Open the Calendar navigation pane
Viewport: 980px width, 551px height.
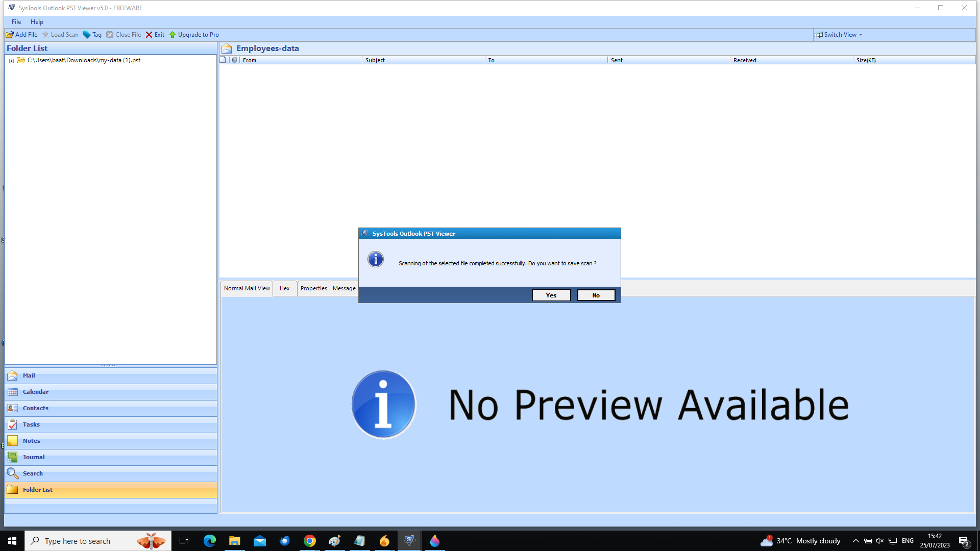coord(111,392)
